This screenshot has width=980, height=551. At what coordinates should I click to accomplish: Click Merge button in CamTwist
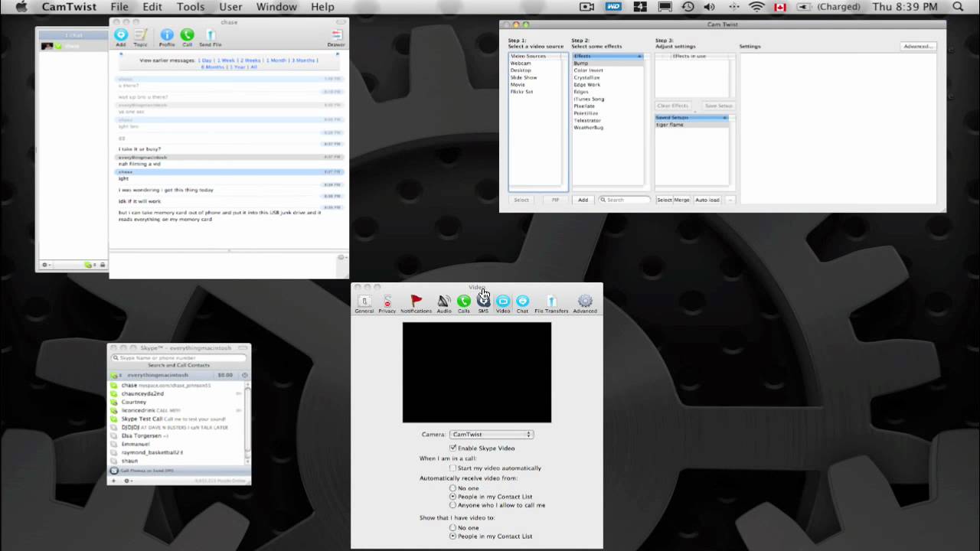(x=682, y=200)
